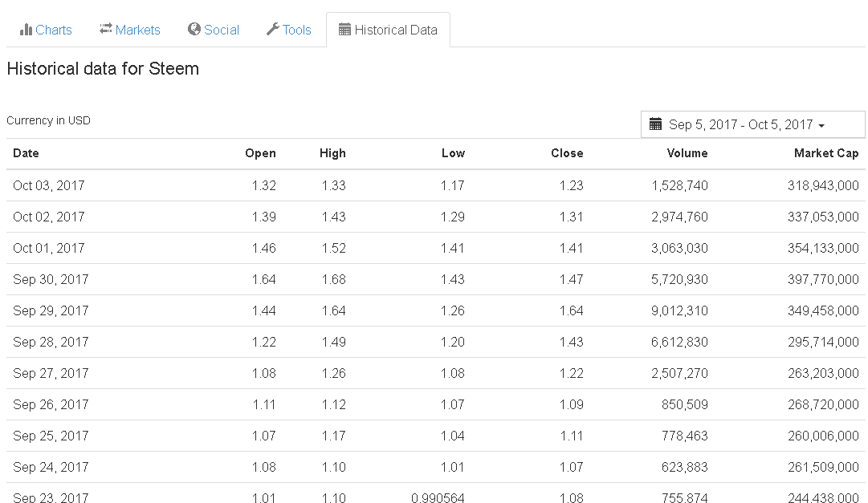Click volume value 1,528,740
Screen dimensions: 868x503
(x=679, y=185)
